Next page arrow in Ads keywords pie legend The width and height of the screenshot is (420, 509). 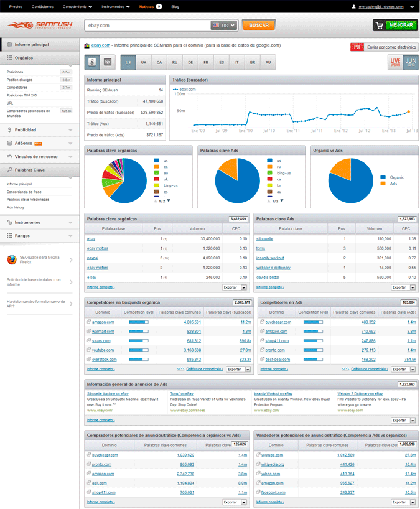tap(282, 201)
